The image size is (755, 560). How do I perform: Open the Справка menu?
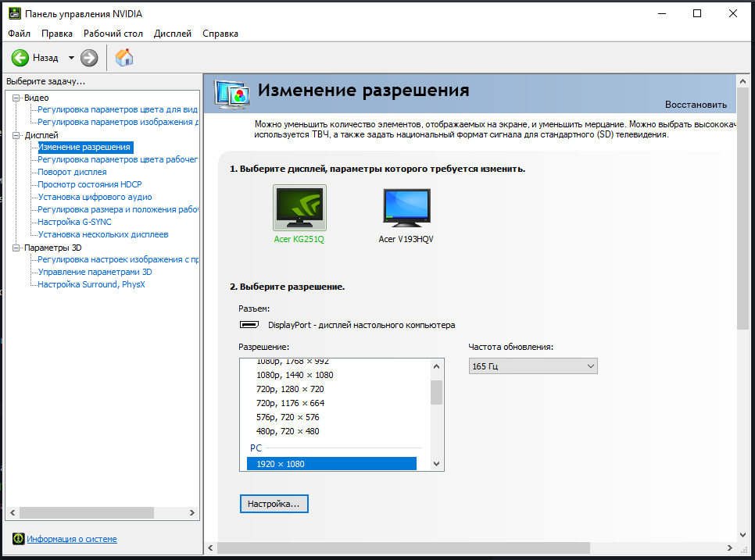(x=220, y=34)
